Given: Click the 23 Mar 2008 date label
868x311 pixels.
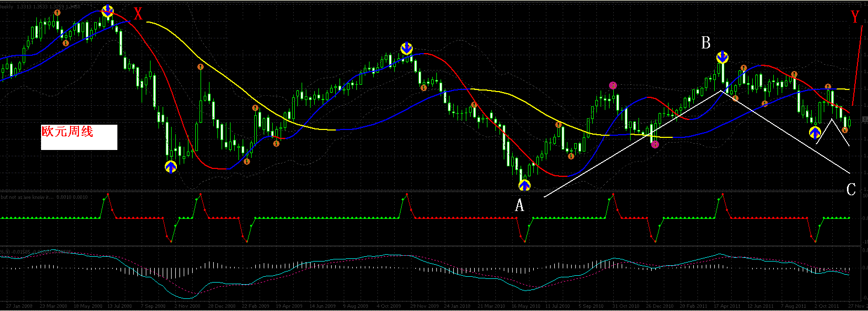Looking at the screenshot, I should coord(53,306).
